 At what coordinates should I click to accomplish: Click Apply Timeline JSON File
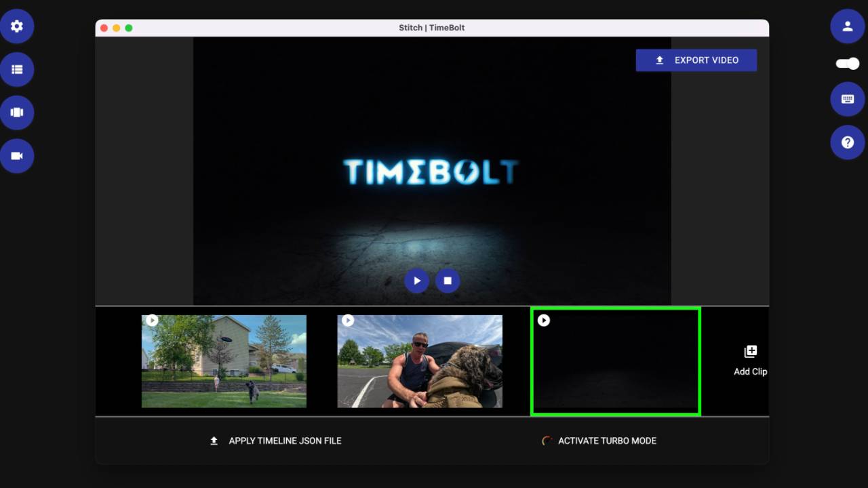275,441
